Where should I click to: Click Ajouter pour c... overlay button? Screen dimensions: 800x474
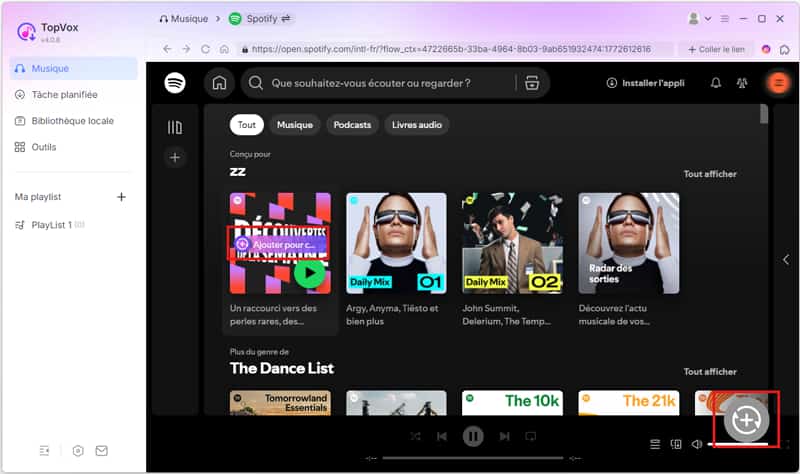(x=279, y=244)
